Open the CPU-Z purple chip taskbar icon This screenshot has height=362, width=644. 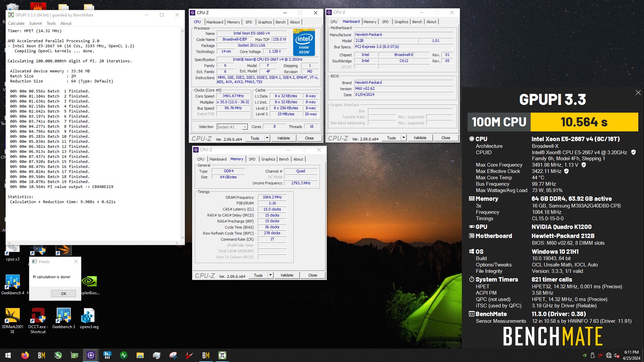[91, 355]
